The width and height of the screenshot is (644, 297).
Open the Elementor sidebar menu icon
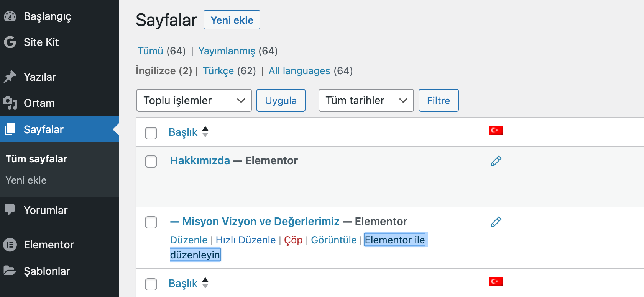coord(10,245)
